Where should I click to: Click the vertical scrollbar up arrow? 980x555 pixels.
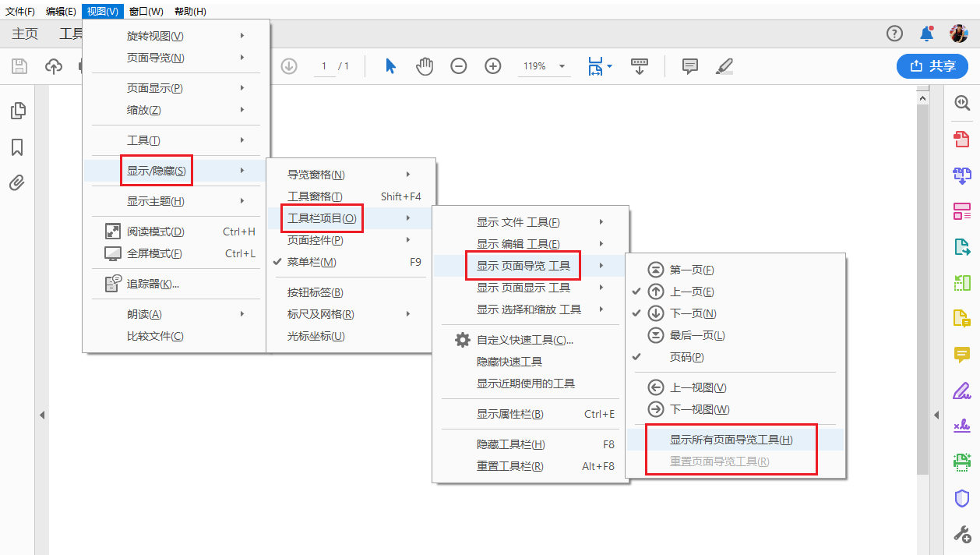(922, 98)
